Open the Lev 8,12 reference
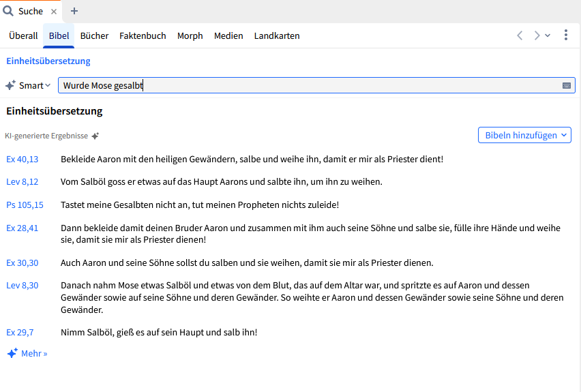This screenshot has height=392, width=581. click(23, 182)
